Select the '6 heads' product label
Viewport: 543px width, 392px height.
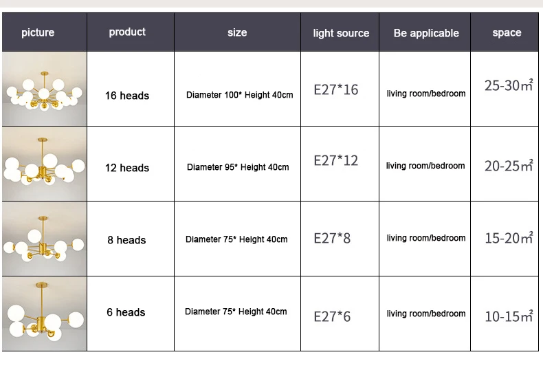(x=126, y=312)
